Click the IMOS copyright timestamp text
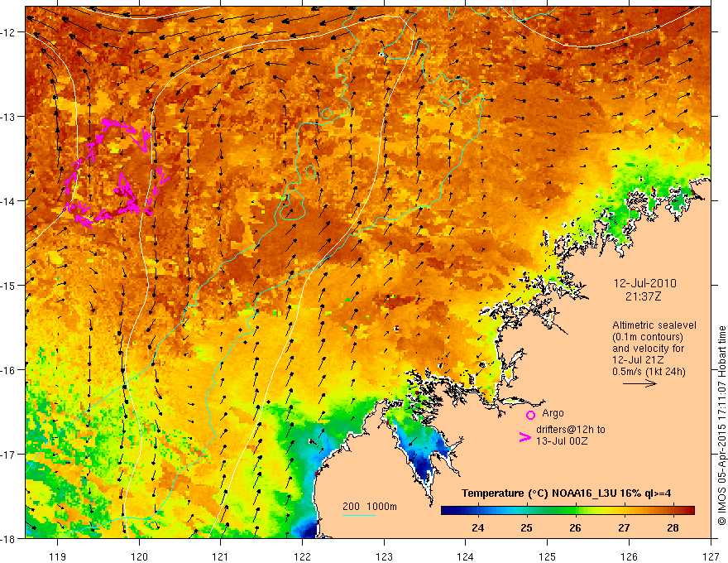 coord(721,426)
